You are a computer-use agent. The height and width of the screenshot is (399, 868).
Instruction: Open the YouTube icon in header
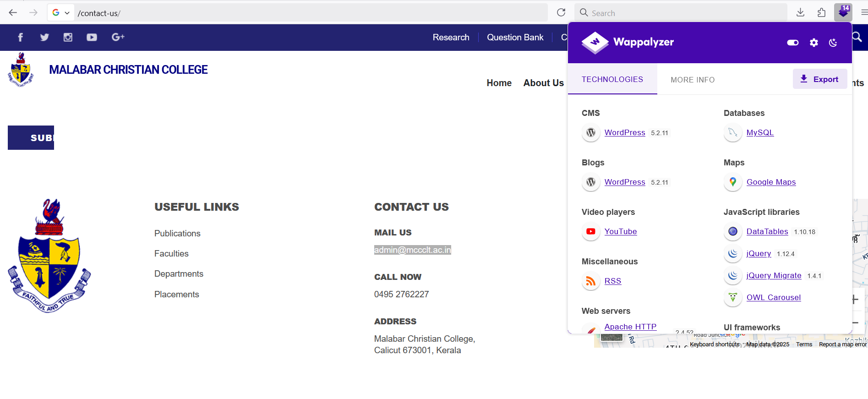[92, 38]
